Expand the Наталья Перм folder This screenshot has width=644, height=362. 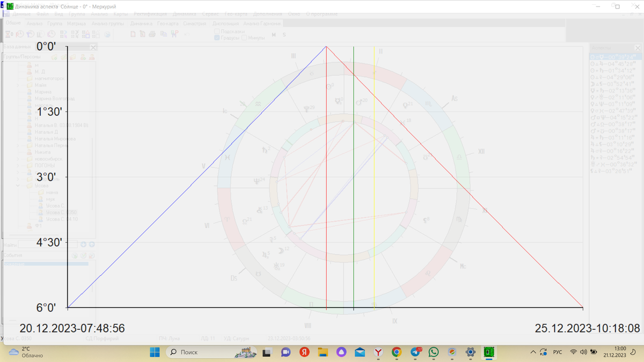[x=18, y=145]
